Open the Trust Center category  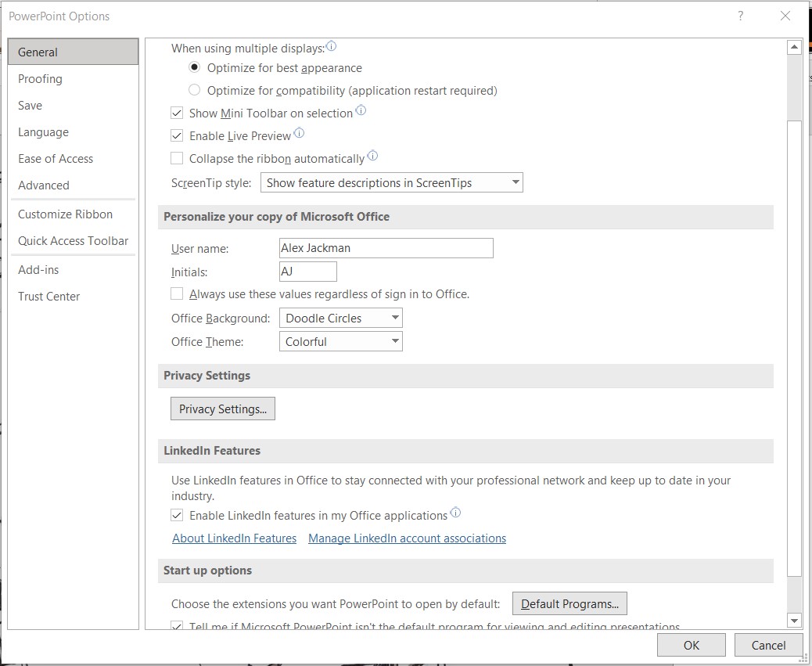tap(74, 297)
